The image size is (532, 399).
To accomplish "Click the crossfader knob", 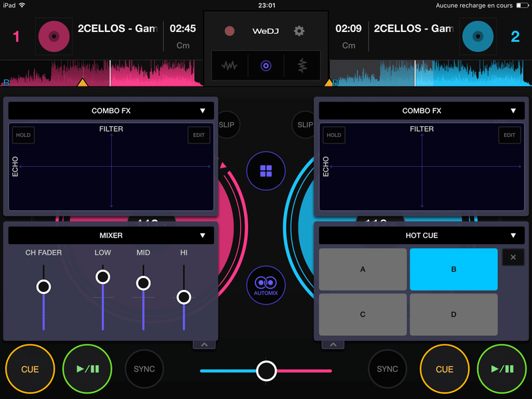I will [267, 371].
